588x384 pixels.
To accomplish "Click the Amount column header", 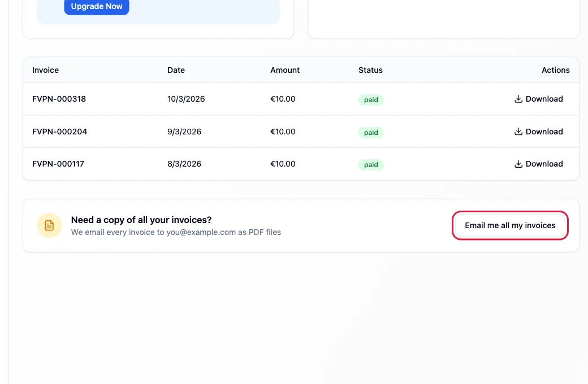I will click(285, 70).
